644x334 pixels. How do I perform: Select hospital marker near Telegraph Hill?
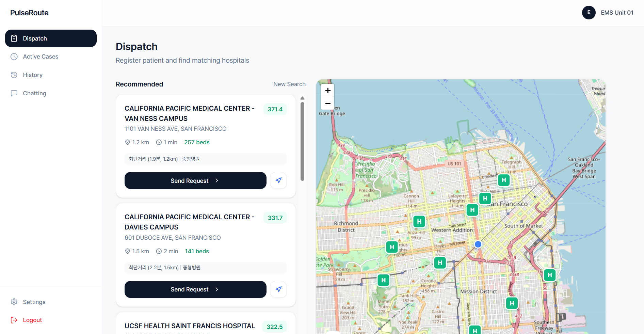(504, 180)
